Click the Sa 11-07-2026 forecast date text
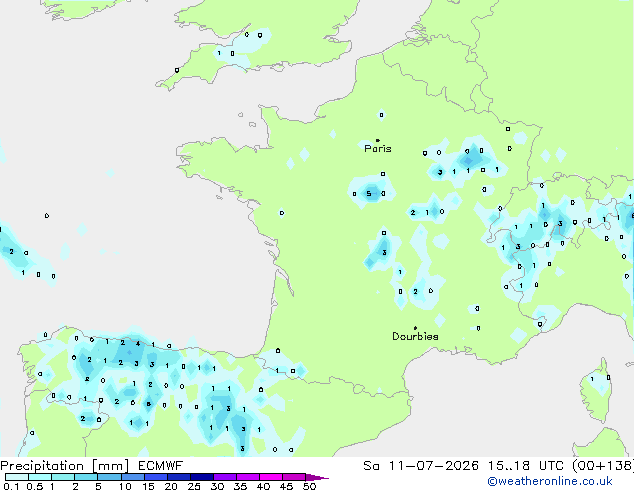 coord(421,466)
